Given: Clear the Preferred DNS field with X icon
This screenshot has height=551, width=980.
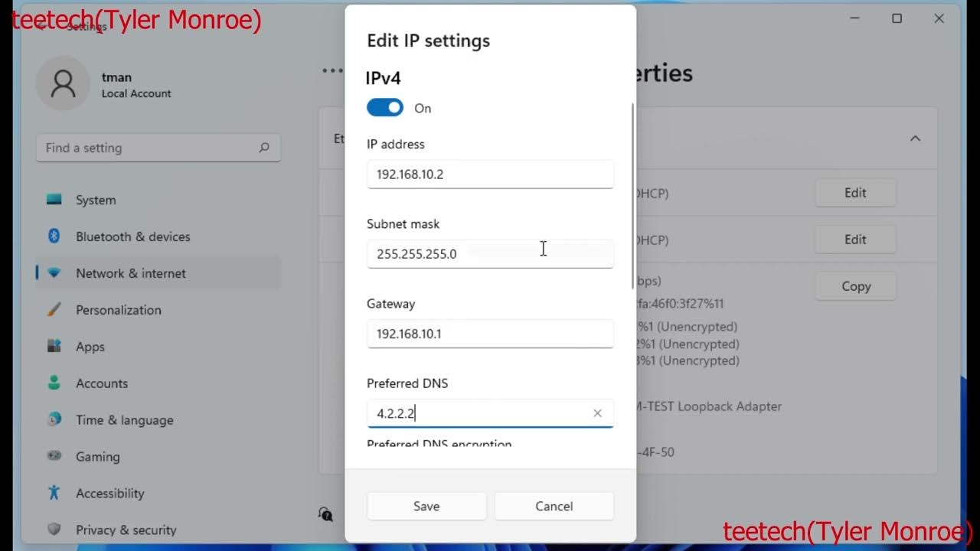Looking at the screenshot, I should click(x=597, y=413).
